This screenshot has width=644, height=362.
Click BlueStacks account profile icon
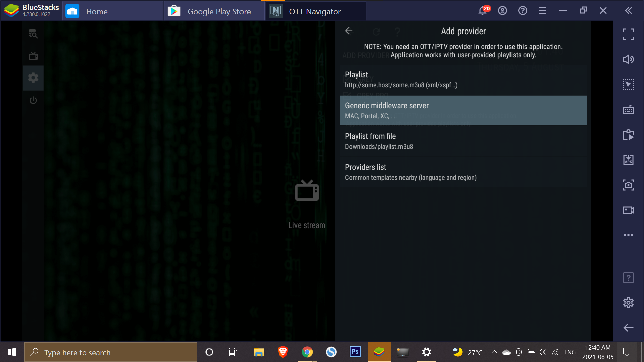(502, 11)
